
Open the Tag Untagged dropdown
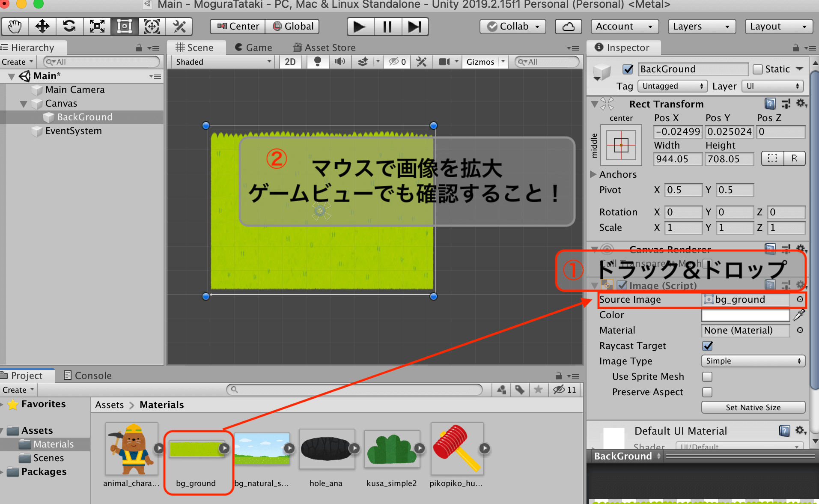[x=672, y=86]
